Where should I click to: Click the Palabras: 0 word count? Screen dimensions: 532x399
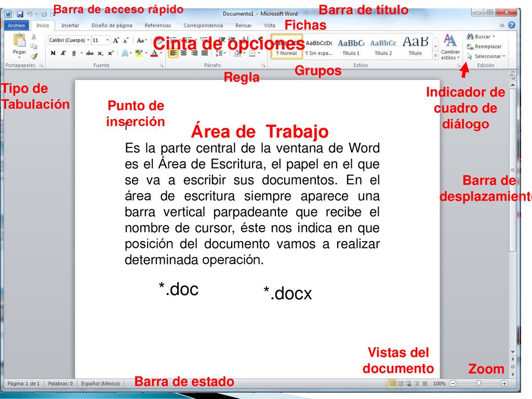60,383
